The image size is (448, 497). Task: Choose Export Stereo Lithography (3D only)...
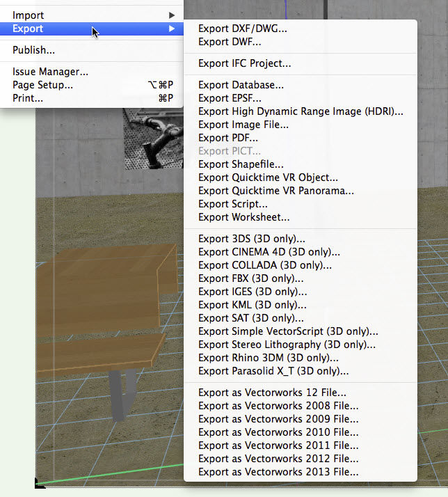301,345
